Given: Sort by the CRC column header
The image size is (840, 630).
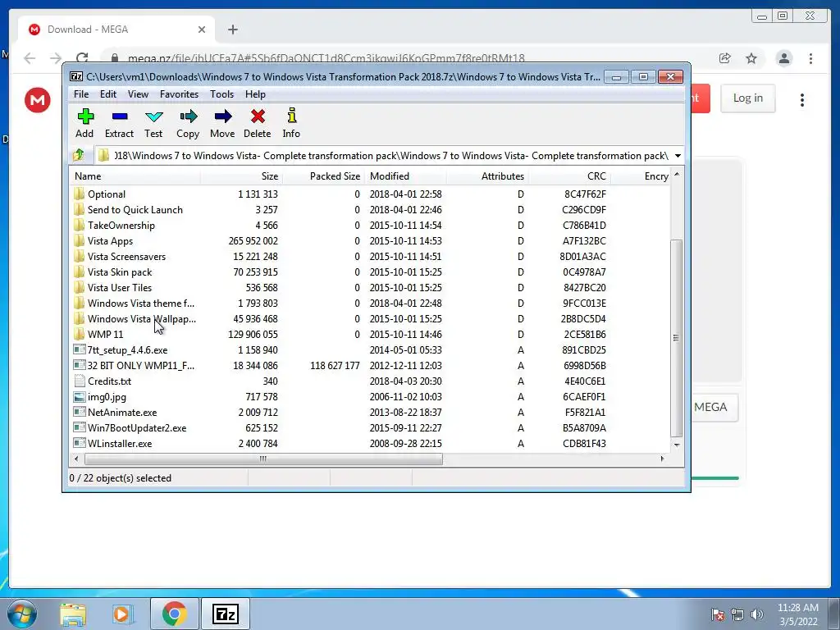Looking at the screenshot, I should (569, 176).
